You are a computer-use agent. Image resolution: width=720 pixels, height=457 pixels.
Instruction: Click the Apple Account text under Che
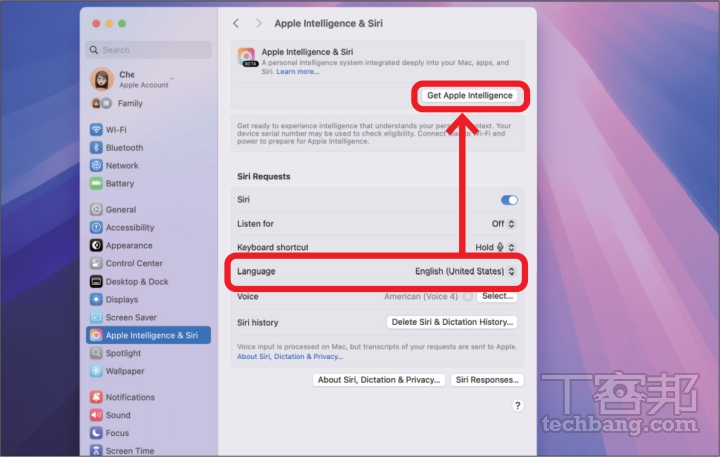pyautogui.click(x=144, y=85)
